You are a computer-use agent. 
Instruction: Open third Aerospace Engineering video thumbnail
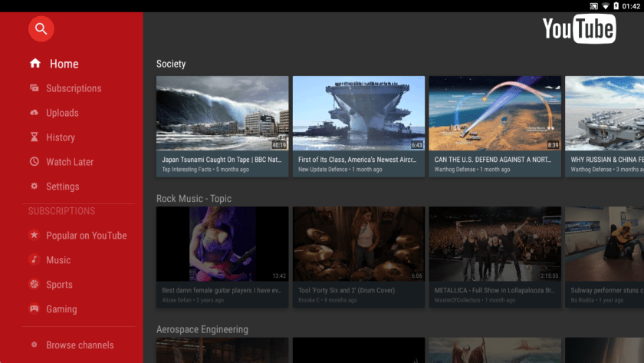495,350
